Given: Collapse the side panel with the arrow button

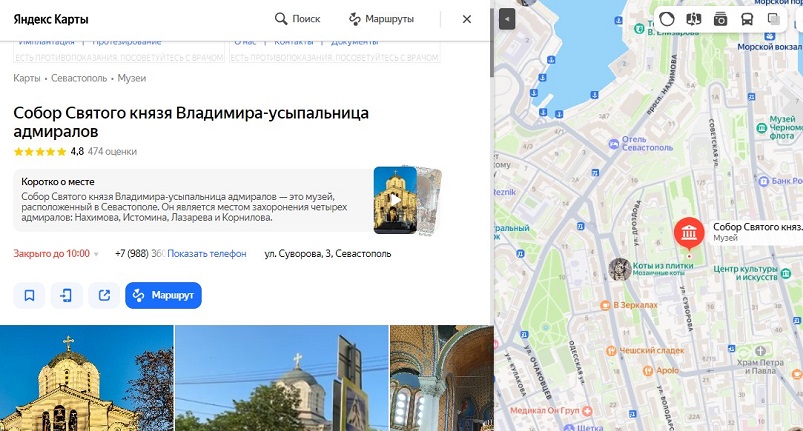Looking at the screenshot, I should click(506, 19).
